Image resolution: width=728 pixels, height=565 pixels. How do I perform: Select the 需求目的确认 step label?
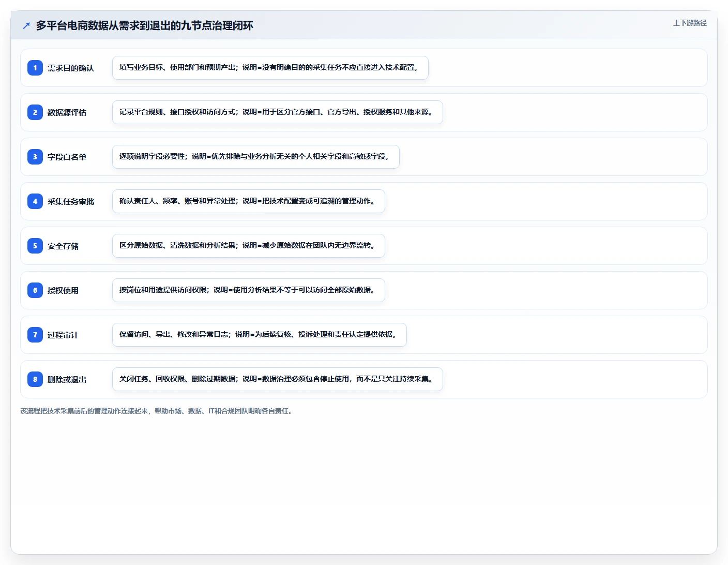click(71, 68)
